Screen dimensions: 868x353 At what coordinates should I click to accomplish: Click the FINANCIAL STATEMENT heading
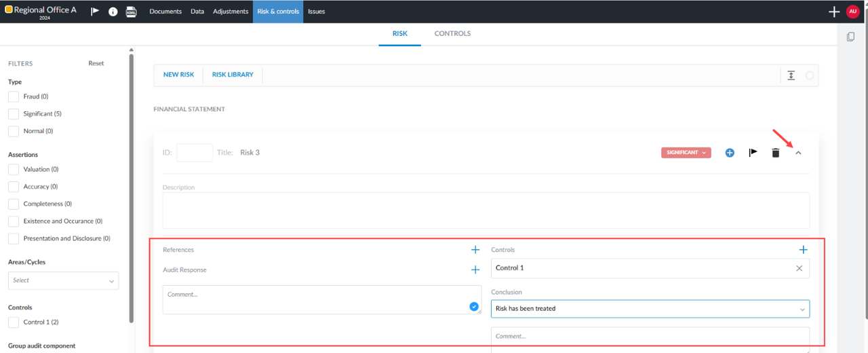point(189,109)
